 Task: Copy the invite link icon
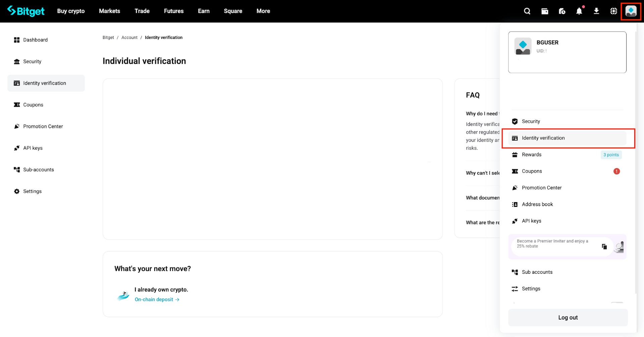pos(604,246)
